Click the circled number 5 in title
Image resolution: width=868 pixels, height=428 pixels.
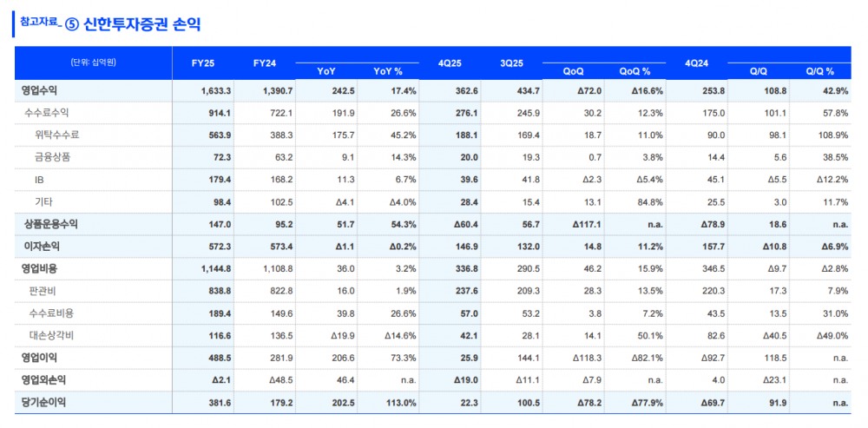point(72,24)
